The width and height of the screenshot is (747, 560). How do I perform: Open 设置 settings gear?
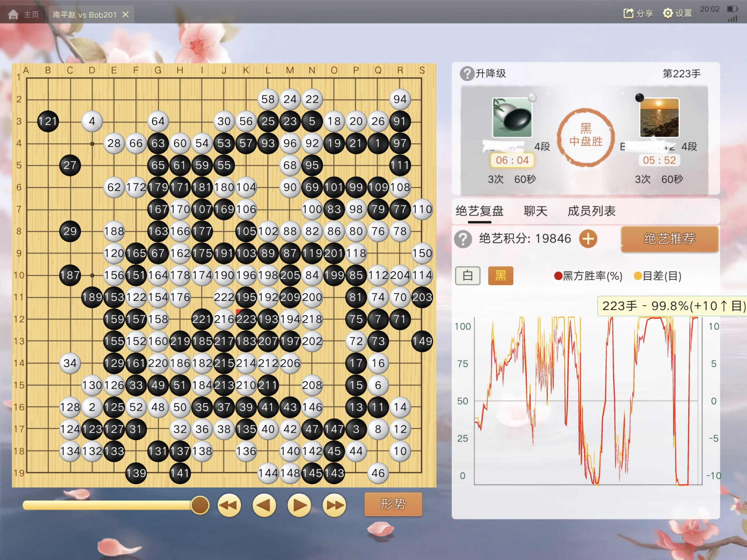pos(677,13)
